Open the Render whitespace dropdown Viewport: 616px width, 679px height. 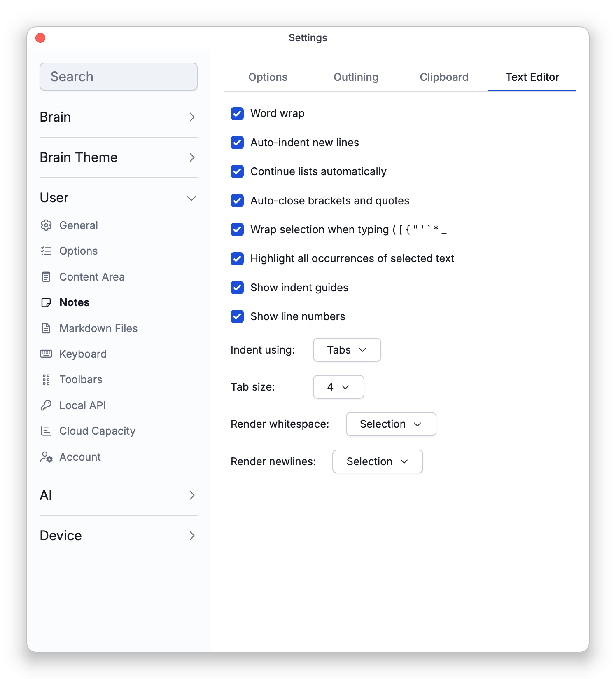391,424
